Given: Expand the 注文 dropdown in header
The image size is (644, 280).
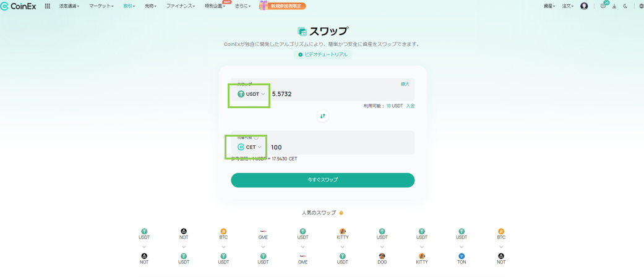Looking at the screenshot, I should point(567,6).
